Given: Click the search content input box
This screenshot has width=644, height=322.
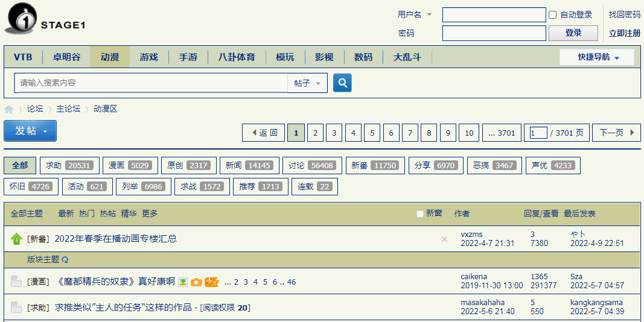Looking at the screenshot, I should coord(151,83).
